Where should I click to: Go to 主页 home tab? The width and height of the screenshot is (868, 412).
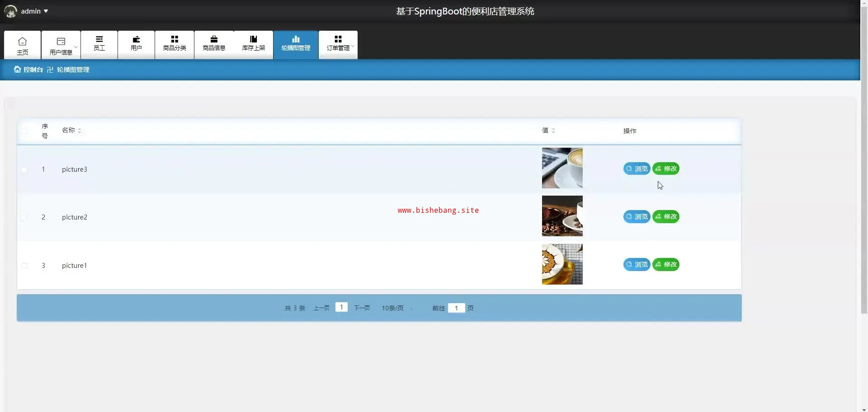(x=23, y=45)
